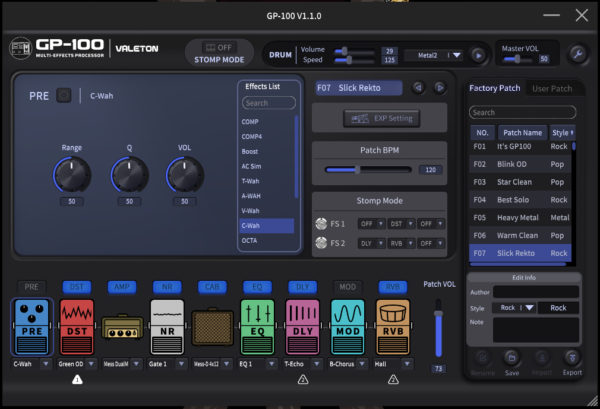Toggle the RVB block on/off label
The width and height of the screenshot is (600, 409).
(x=393, y=287)
